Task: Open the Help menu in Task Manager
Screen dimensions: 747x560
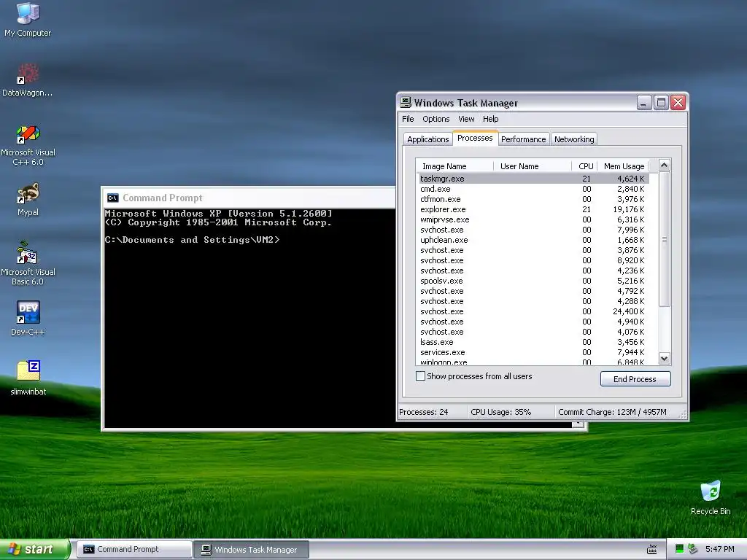Action: pos(491,119)
